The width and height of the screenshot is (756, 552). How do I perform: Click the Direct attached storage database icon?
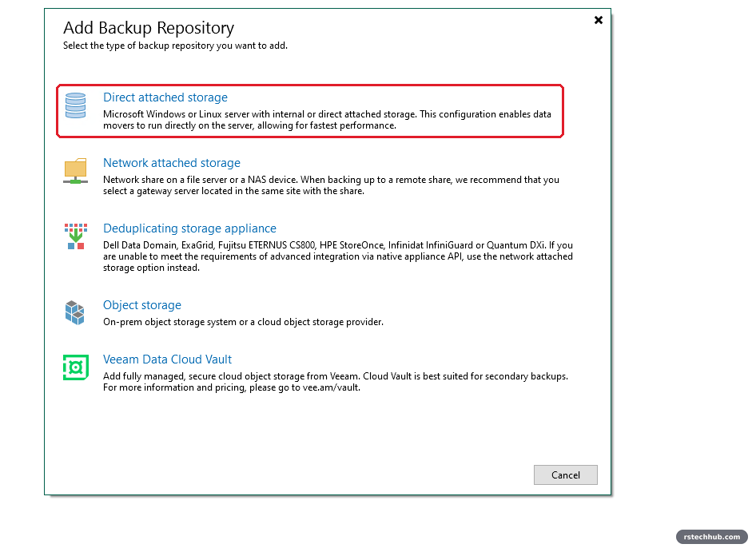tap(75, 105)
